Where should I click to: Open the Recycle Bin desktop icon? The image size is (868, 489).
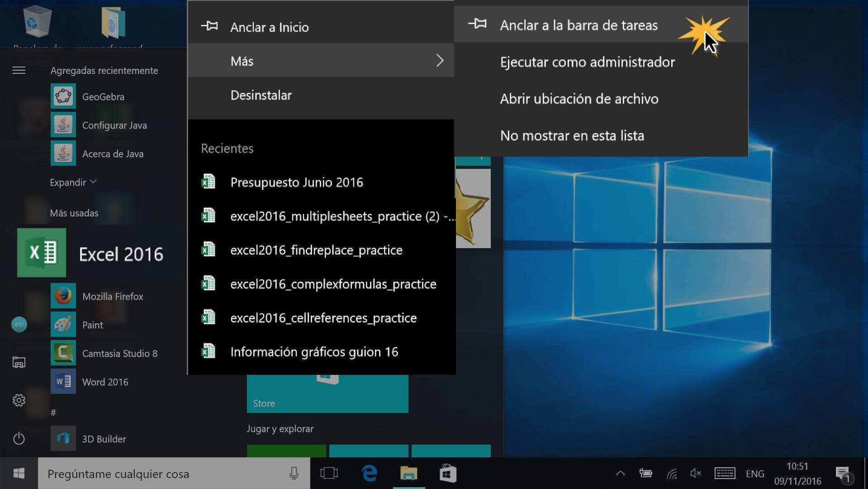(37, 22)
